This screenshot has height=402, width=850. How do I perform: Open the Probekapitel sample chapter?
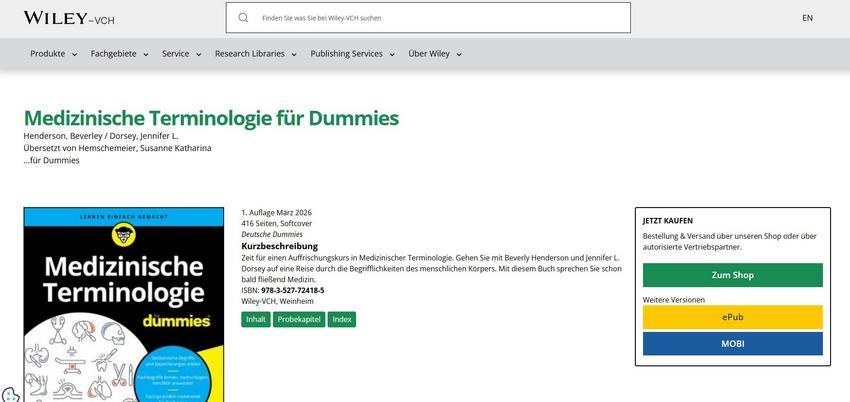[299, 320]
